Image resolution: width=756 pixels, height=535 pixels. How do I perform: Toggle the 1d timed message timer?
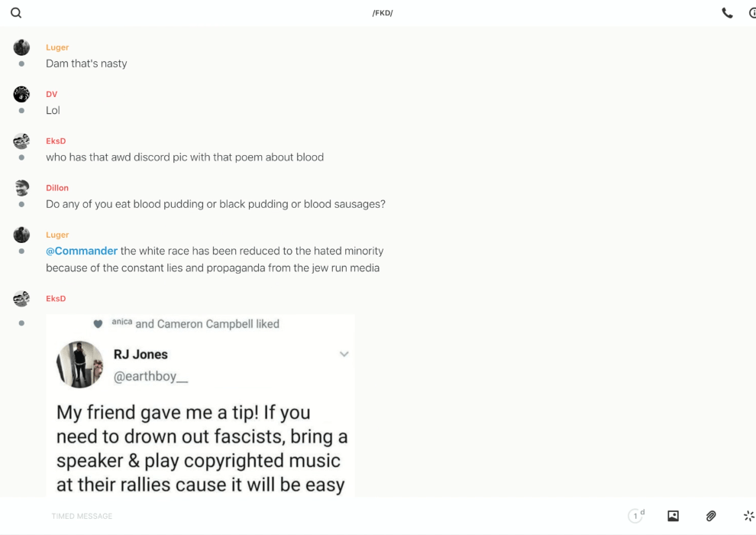(x=635, y=516)
